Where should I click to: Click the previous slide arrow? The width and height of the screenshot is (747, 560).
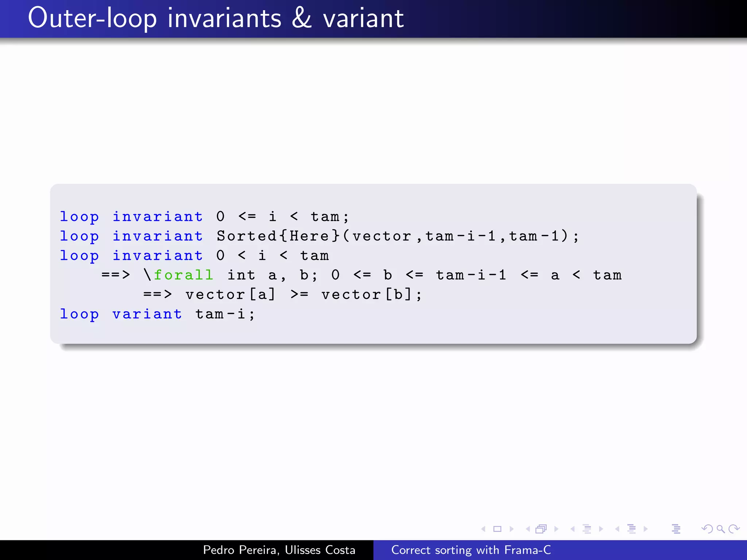coord(483,529)
